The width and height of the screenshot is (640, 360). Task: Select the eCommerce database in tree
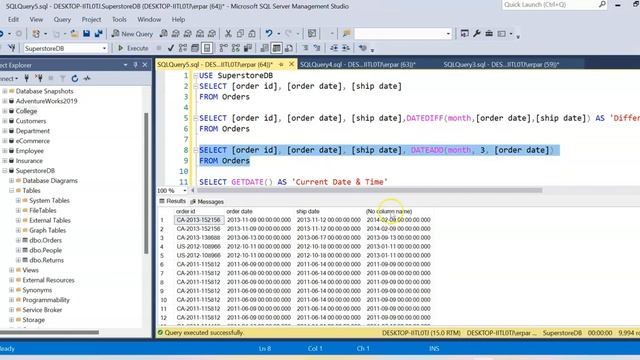(33, 141)
